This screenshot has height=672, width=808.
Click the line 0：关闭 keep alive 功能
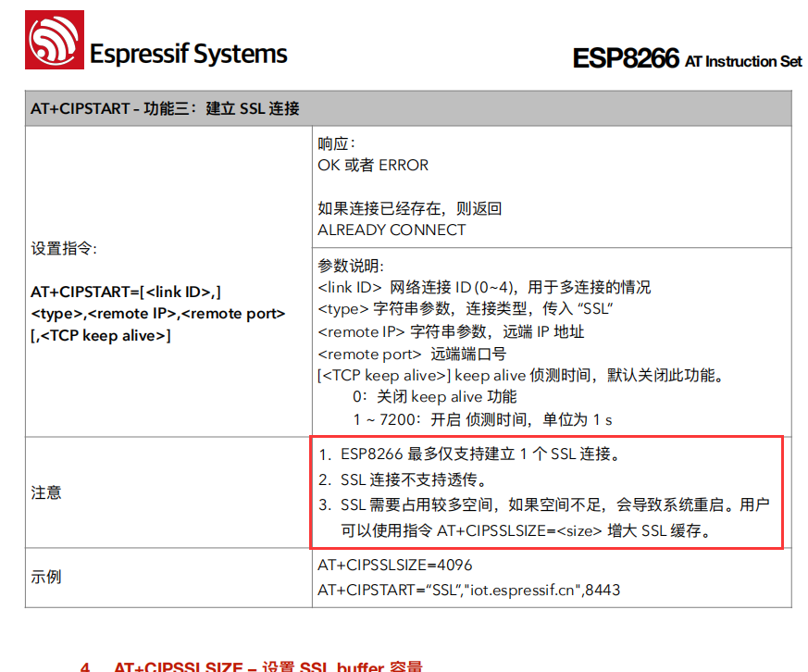(x=435, y=397)
